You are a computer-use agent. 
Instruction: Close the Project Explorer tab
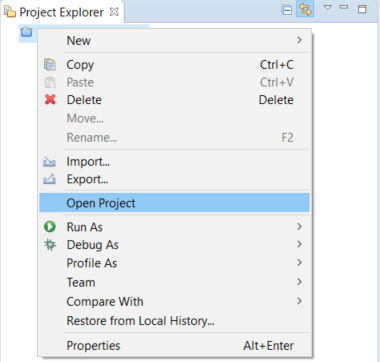pos(114,12)
